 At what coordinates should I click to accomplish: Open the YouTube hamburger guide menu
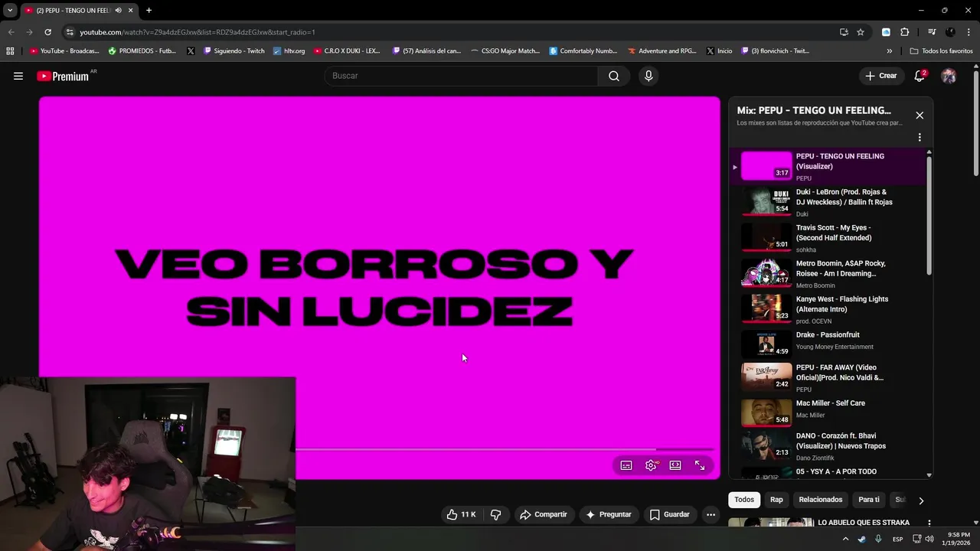[x=18, y=76]
